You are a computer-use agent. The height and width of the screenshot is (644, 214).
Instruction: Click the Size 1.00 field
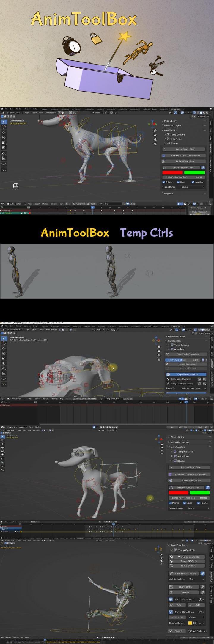pyautogui.click(x=178, y=617)
